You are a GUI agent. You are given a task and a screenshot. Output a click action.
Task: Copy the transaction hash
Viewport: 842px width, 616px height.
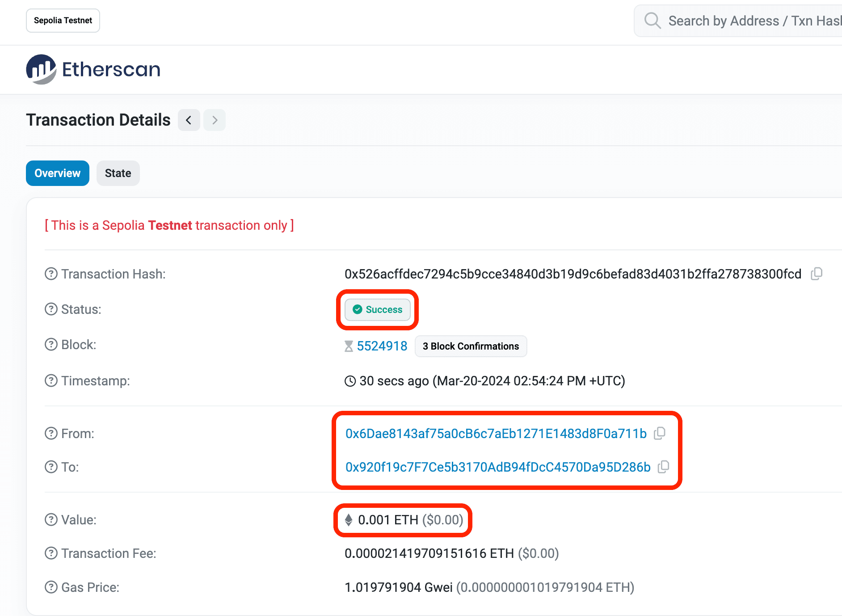pyautogui.click(x=817, y=274)
